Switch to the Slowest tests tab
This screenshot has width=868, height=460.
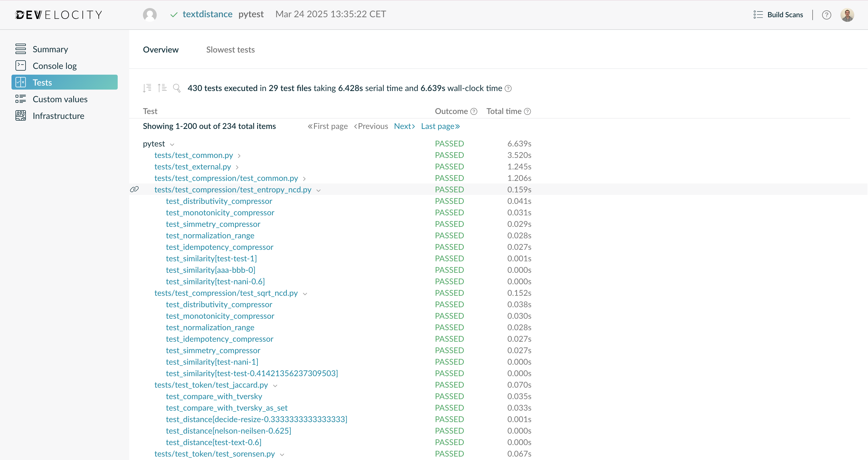(230, 49)
